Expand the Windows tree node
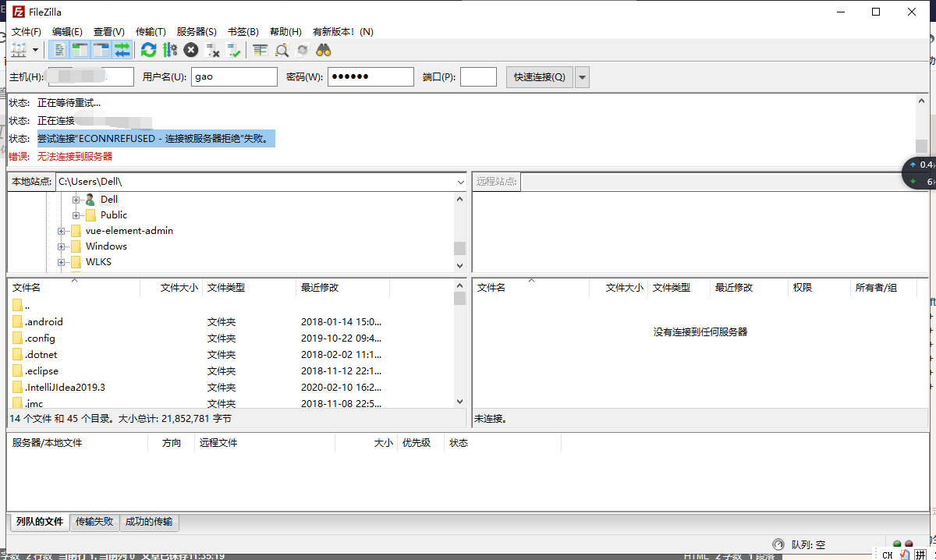The height and width of the screenshot is (560, 936). point(61,246)
